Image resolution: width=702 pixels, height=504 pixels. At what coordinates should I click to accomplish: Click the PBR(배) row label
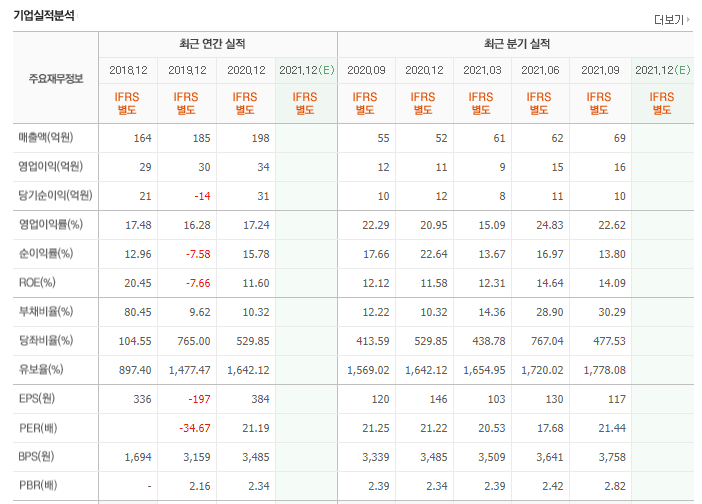[x=38, y=485]
